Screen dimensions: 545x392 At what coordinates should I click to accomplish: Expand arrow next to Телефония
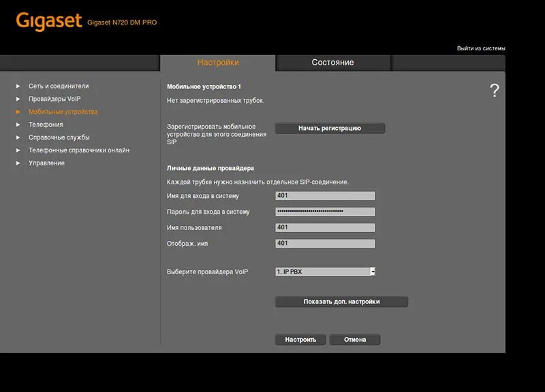tap(18, 125)
